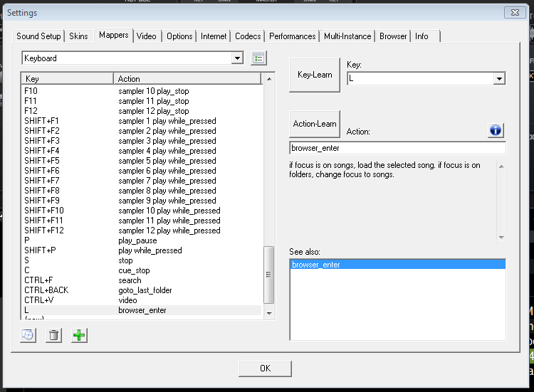Open the Performances tab

click(x=292, y=36)
